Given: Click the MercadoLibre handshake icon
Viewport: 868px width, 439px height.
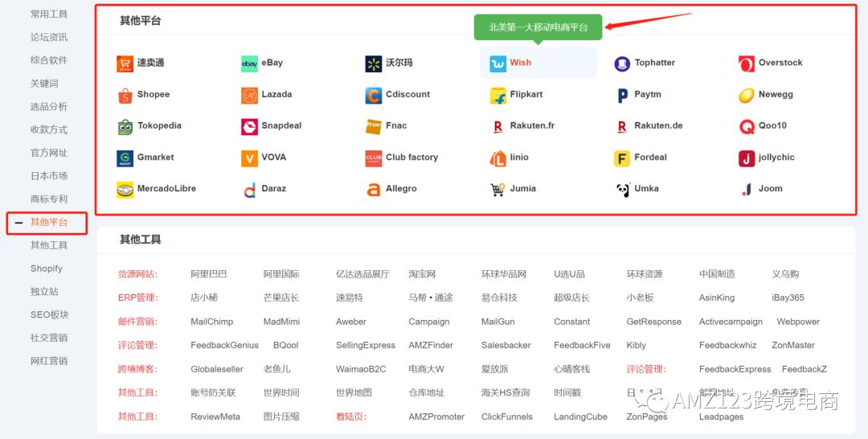Looking at the screenshot, I should click(125, 189).
